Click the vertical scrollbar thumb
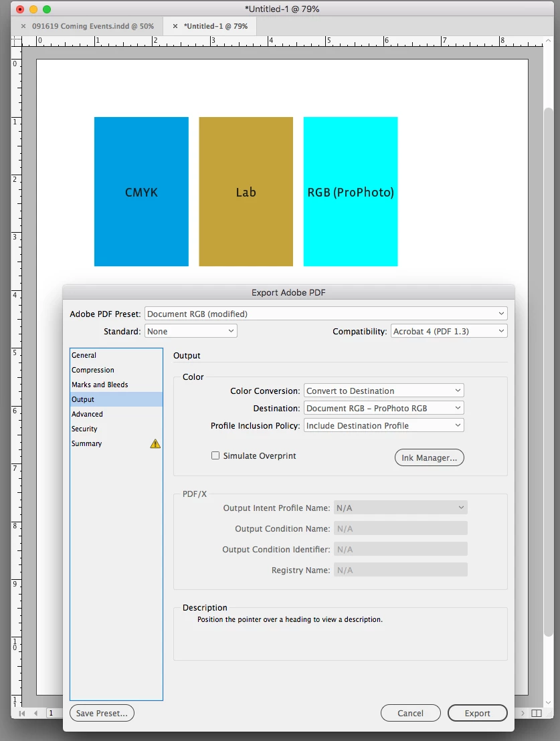Image resolution: width=560 pixels, height=741 pixels. 548,373
